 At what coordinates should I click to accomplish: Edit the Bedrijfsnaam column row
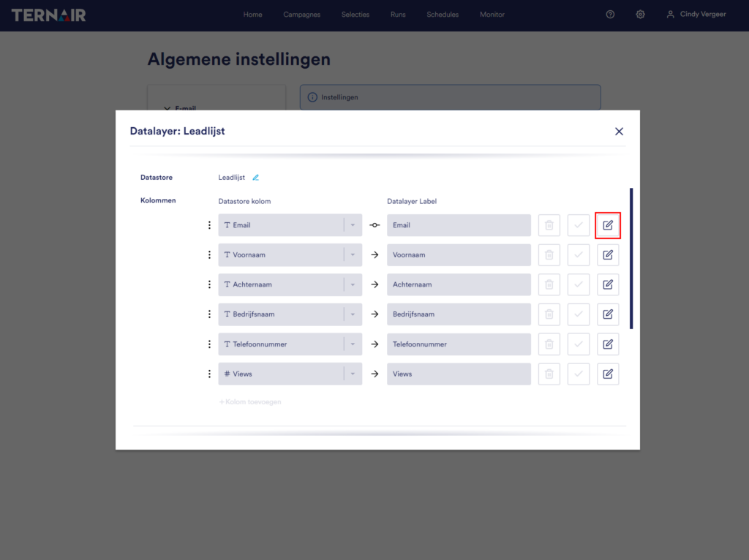[608, 314]
